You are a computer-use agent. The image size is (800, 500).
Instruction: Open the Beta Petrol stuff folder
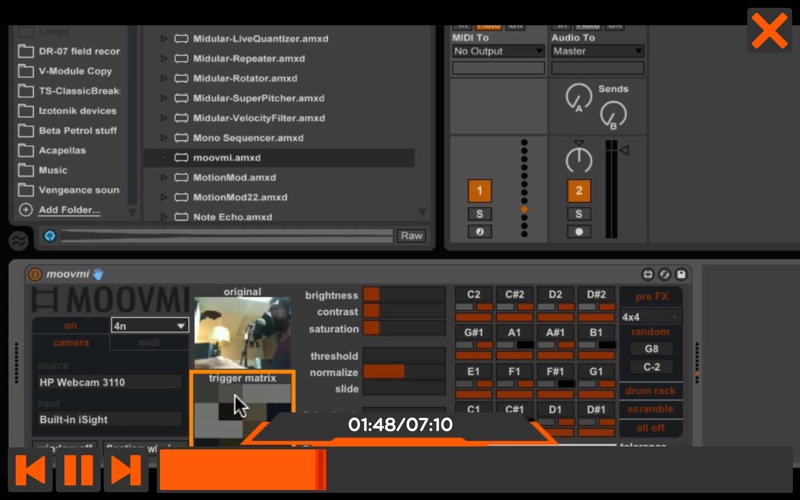(x=67, y=131)
